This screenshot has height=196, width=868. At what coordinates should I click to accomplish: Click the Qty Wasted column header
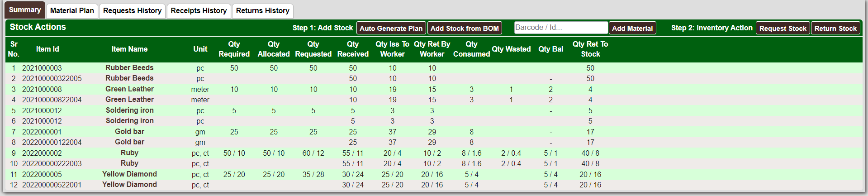pyautogui.click(x=511, y=49)
